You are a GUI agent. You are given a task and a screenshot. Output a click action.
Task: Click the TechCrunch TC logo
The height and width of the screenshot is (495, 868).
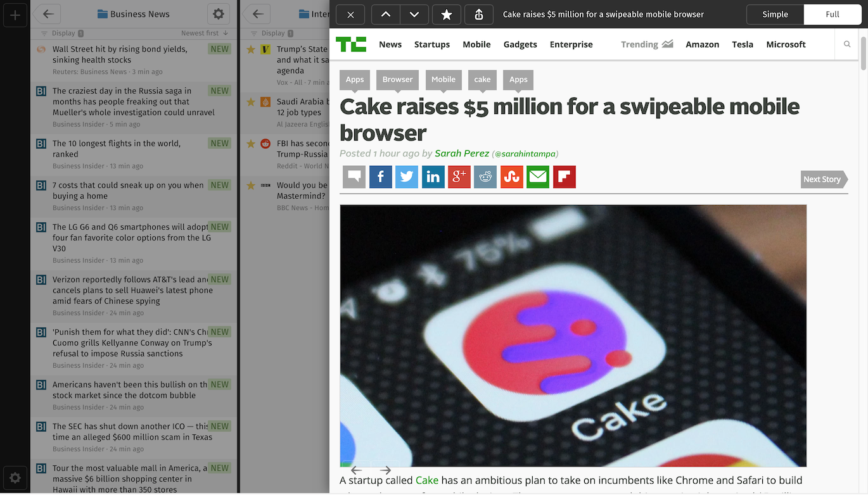(x=351, y=44)
